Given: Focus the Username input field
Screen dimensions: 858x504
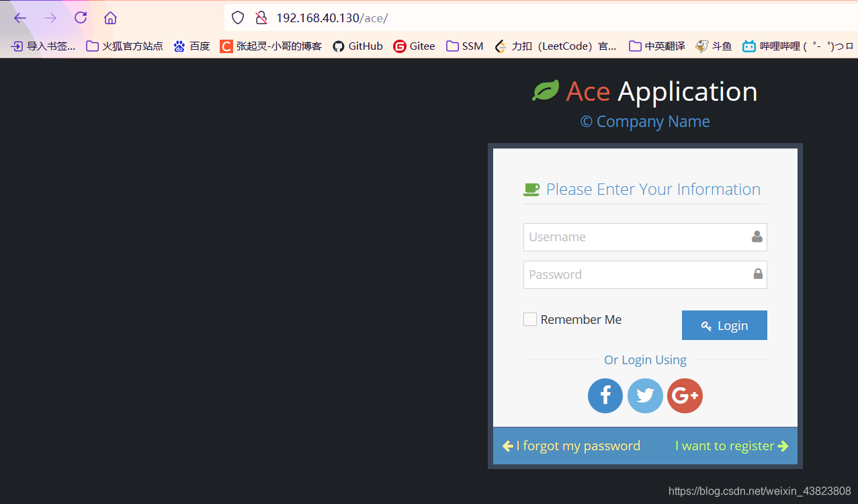Looking at the screenshot, I should click(645, 237).
